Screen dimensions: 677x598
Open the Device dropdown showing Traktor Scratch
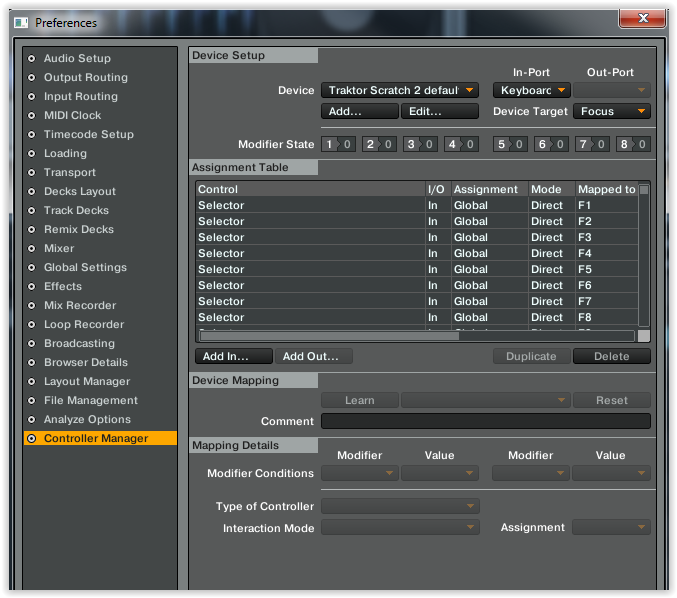[400, 91]
